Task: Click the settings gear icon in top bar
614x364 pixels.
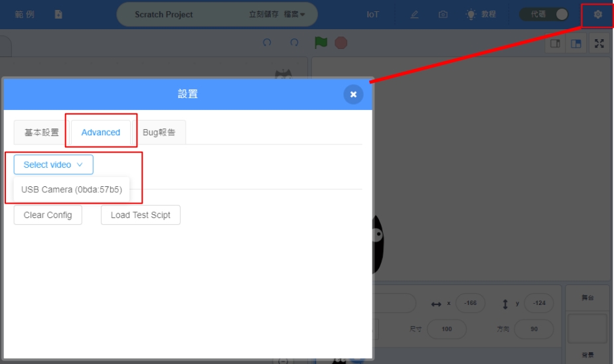Action: pos(597,14)
